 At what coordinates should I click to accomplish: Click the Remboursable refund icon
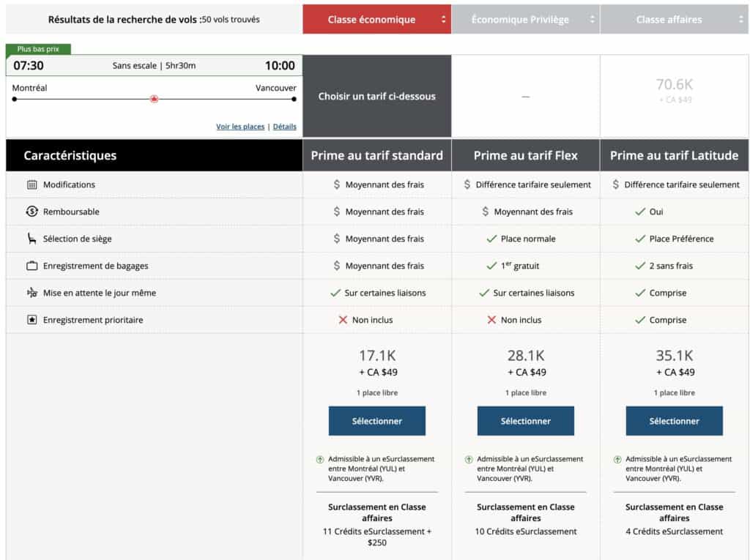click(31, 212)
